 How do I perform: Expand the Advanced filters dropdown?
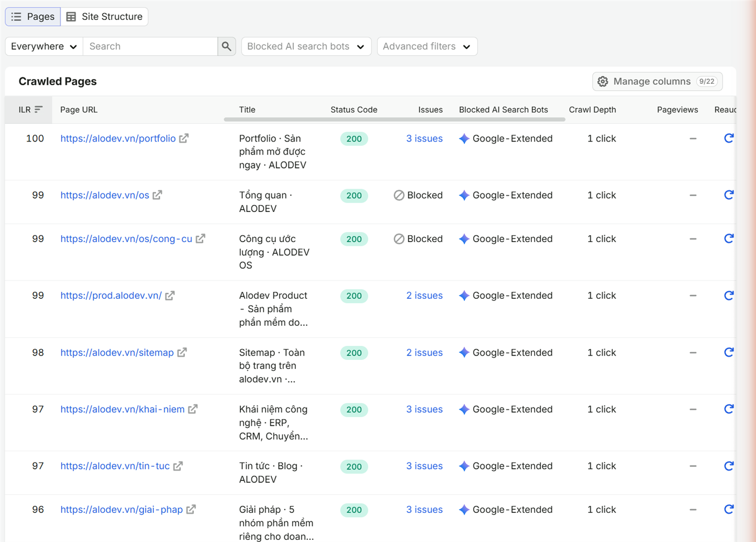click(427, 46)
